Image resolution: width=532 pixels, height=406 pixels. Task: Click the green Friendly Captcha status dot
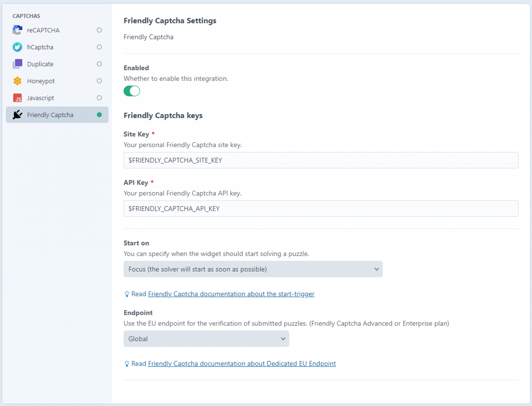coord(99,115)
